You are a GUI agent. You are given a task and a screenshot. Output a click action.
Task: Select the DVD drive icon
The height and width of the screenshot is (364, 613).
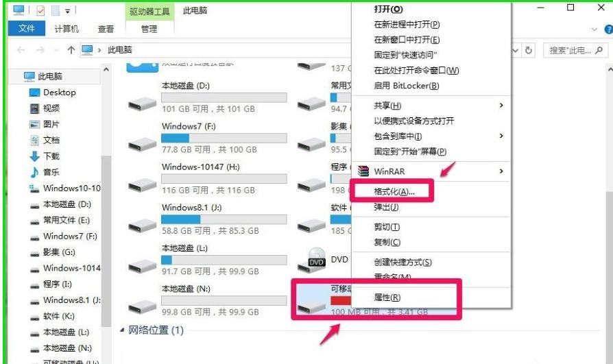312,260
